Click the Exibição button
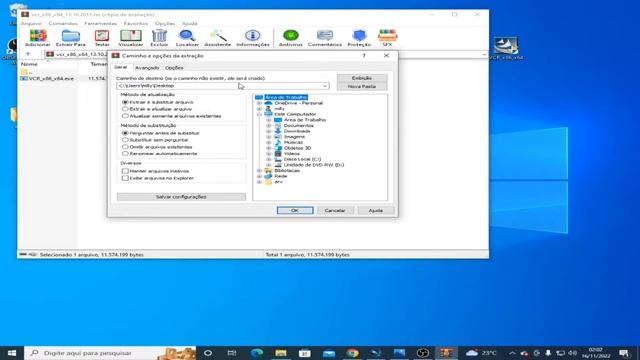640x360 pixels. pyautogui.click(x=362, y=78)
